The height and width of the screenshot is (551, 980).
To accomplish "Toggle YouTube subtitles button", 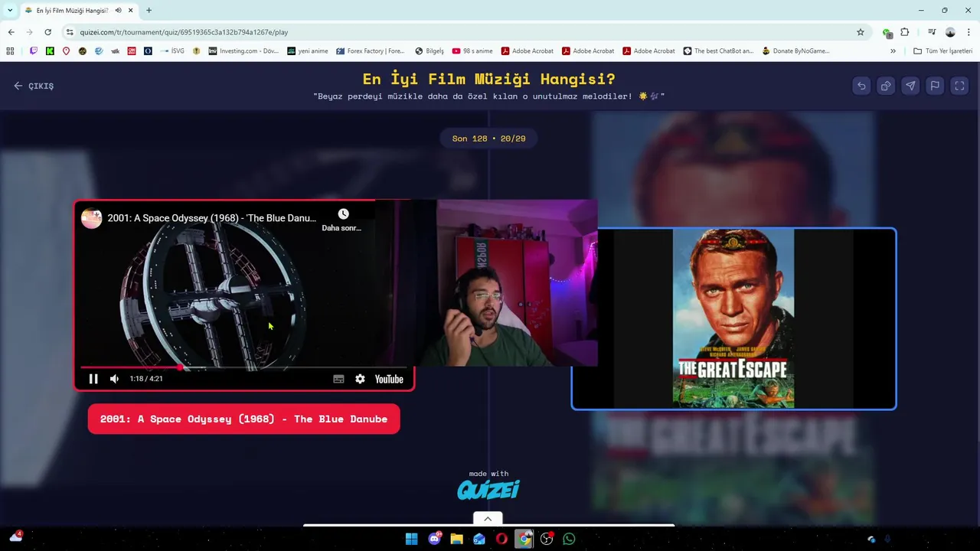I will (x=338, y=379).
